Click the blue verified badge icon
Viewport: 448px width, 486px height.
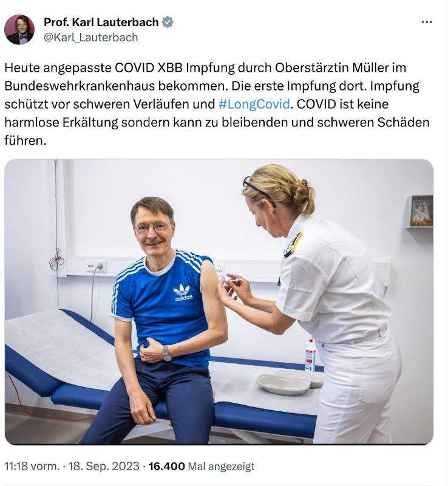168,22
